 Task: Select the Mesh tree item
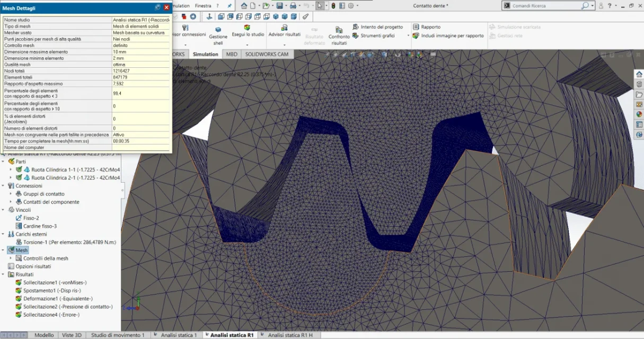point(19,250)
